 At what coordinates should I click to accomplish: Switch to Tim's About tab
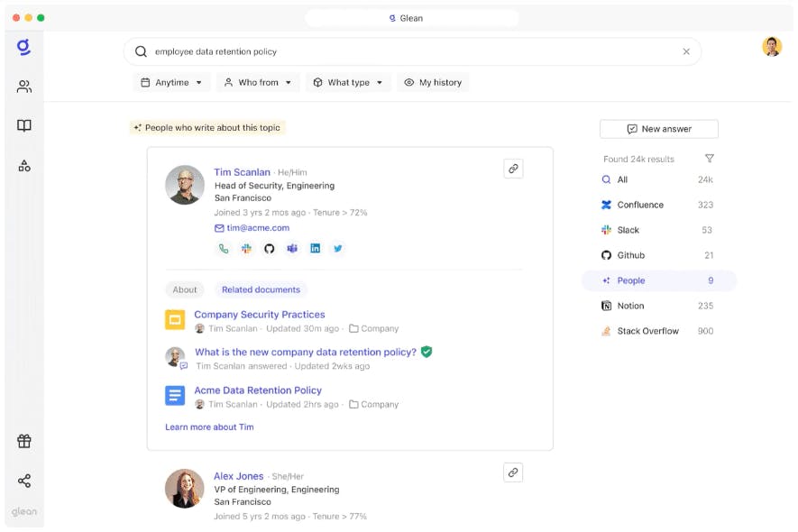pyautogui.click(x=185, y=289)
